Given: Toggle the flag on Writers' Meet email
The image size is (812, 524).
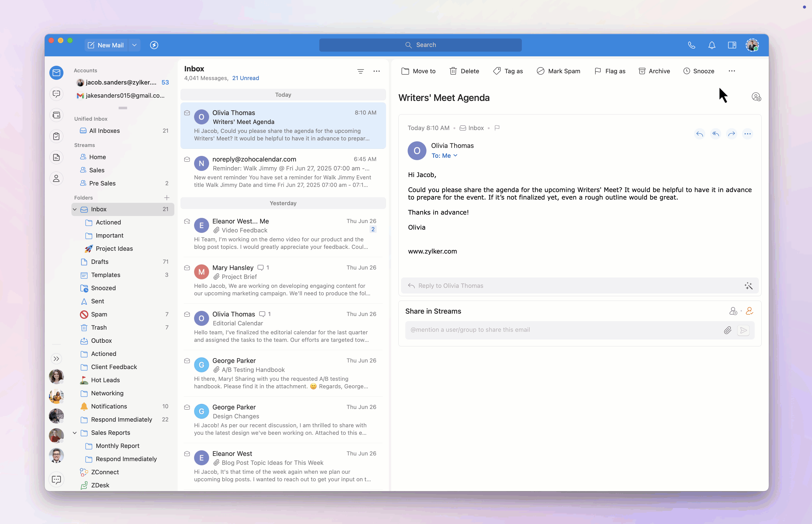Looking at the screenshot, I should point(497,128).
